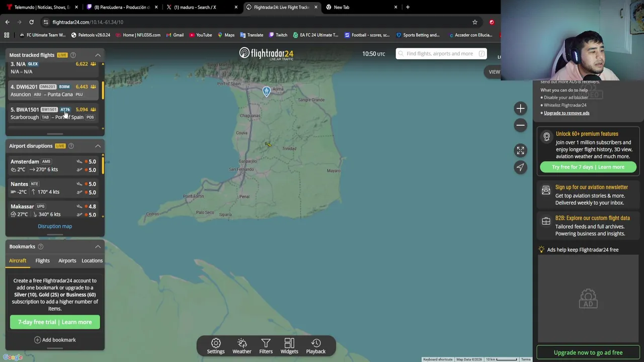The width and height of the screenshot is (644, 362).
Task: Open the Widgets toolbar item
Action: (x=289, y=346)
